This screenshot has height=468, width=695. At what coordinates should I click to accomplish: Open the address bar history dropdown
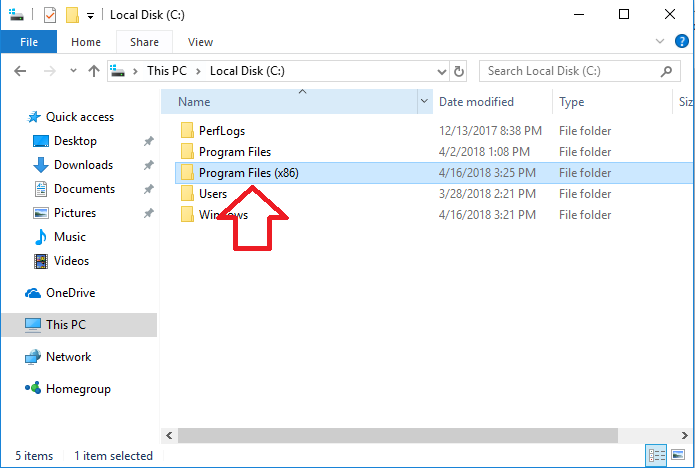point(441,71)
